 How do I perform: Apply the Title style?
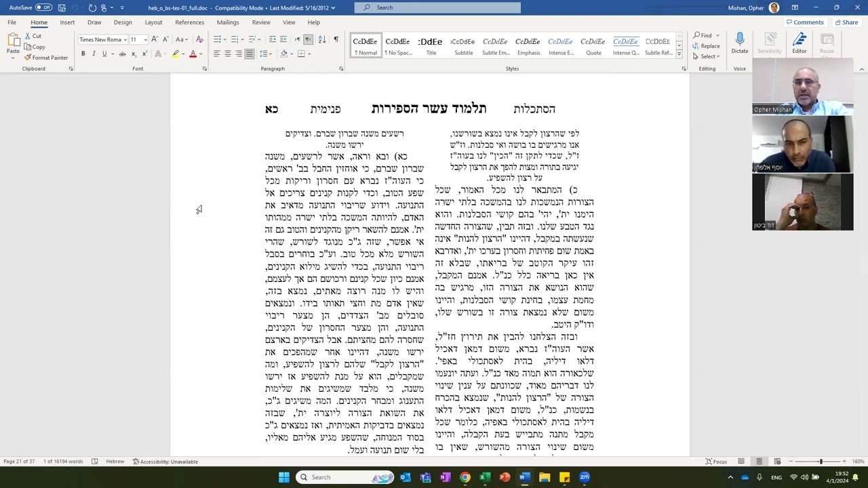pyautogui.click(x=431, y=45)
